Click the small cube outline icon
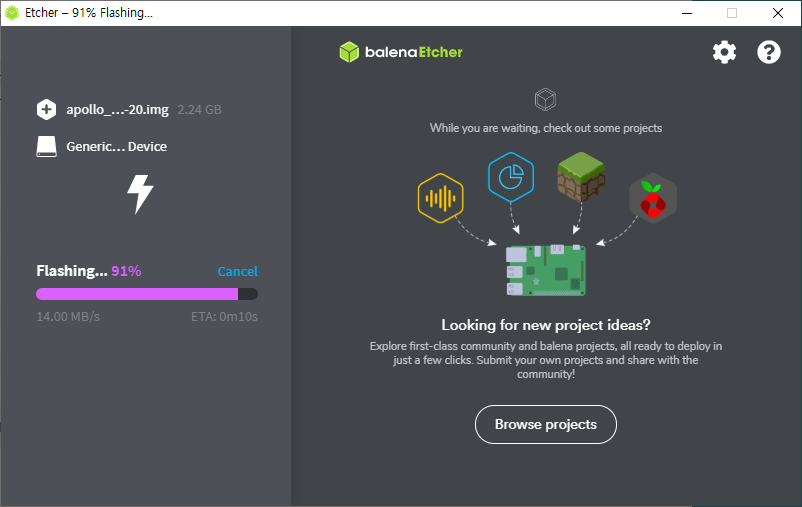 (545, 99)
